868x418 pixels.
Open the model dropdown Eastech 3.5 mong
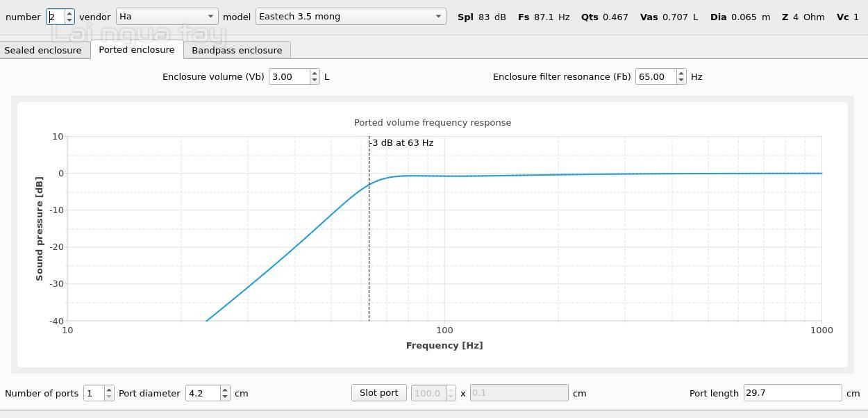pyautogui.click(x=350, y=17)
